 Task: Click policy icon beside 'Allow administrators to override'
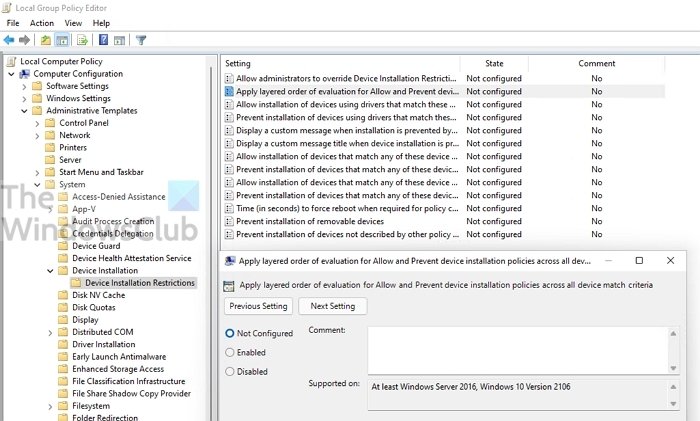pyautogui.click(x=229, y=79)
